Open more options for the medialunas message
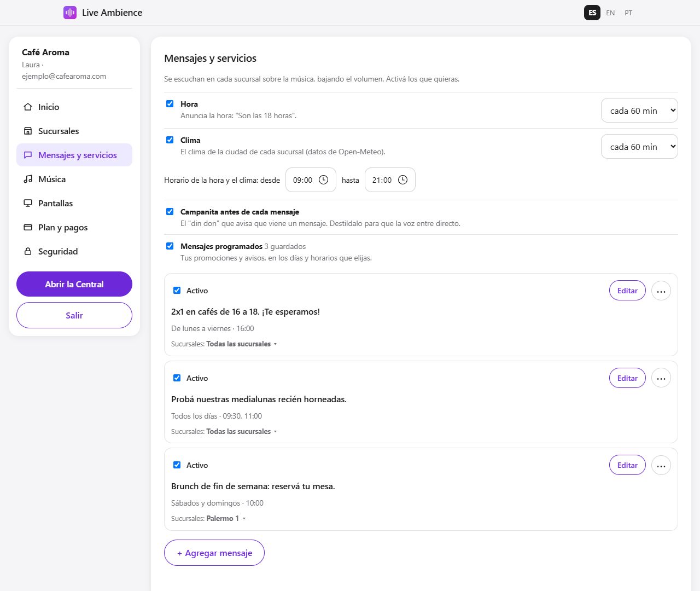This screenshot has width=700, height=591. click(661, 378)
